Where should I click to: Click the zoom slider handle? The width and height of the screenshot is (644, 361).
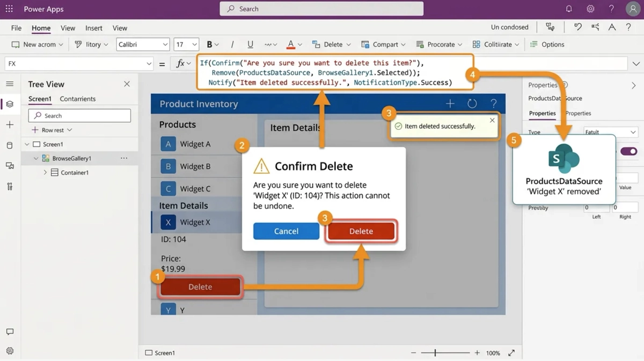coord(435,353)
